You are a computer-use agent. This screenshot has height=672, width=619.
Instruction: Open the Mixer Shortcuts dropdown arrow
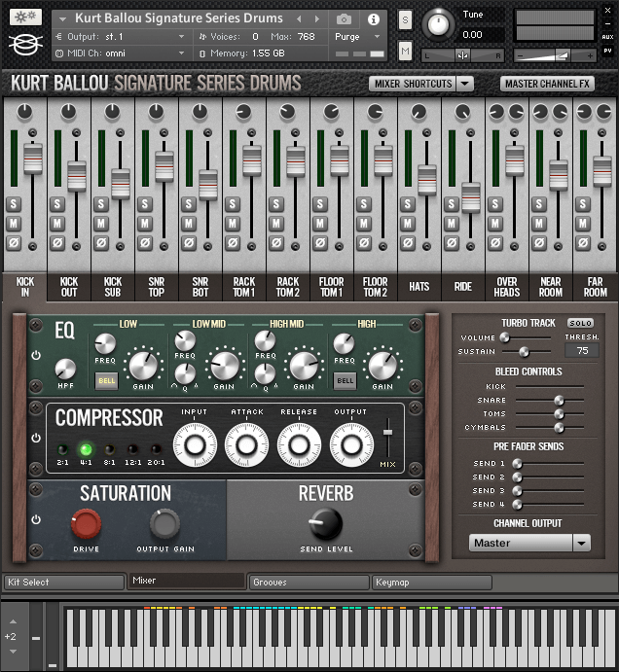click(465, 84)
